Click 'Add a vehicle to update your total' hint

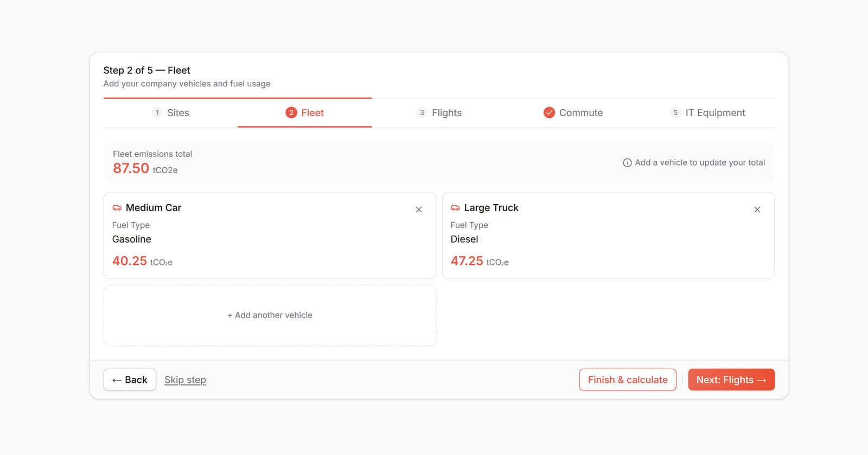pos(700,162)
